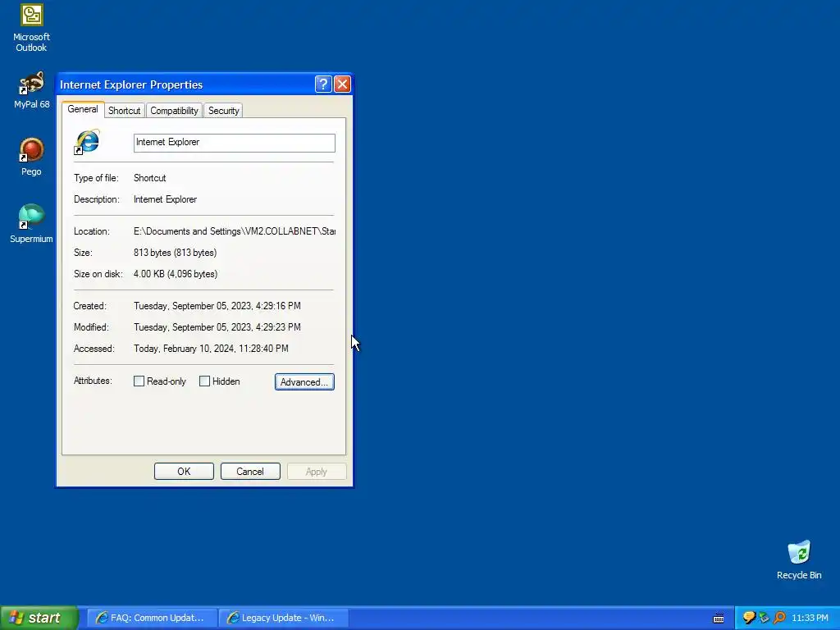Click the 11:33 PM taskbar clock
Screen dimensions: 840x630
(810, 619)
